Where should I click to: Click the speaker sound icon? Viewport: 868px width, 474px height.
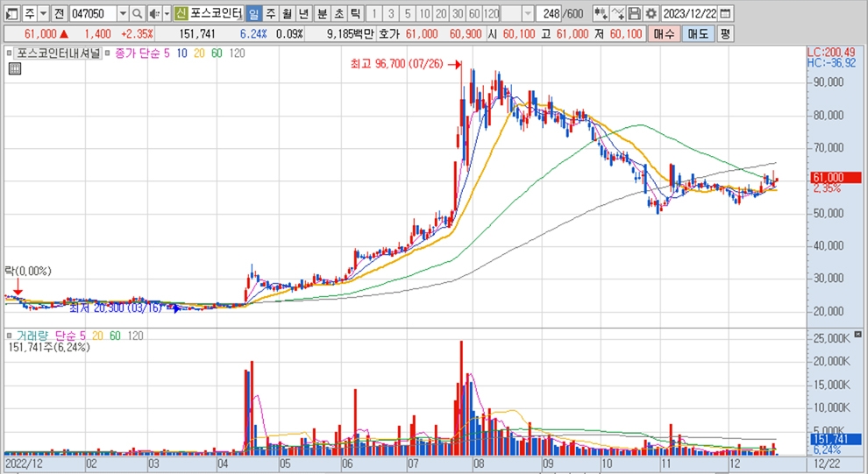coord(153,13)
